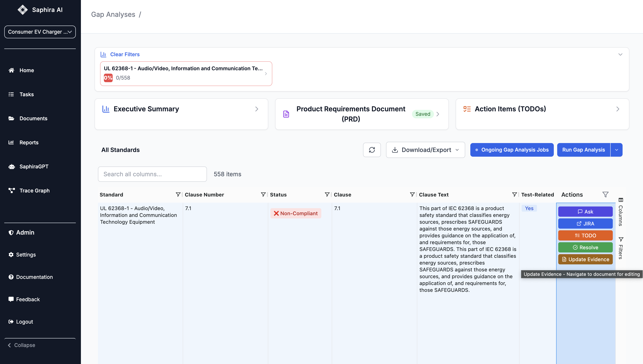The height and width of the screenshot is (364, 643).
Task: Open the Reports menu item
Action: point(29,142)
